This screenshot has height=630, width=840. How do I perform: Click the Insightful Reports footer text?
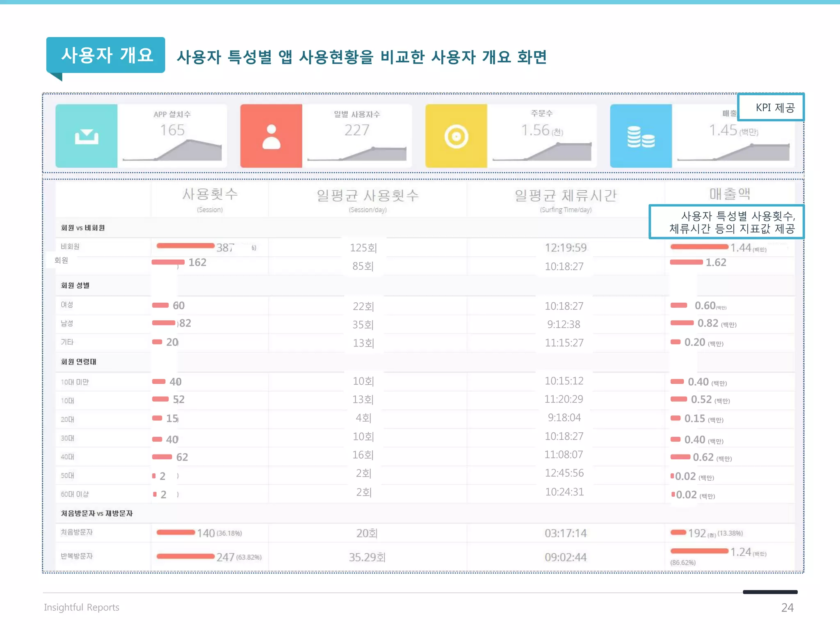[x=82, y=607]
